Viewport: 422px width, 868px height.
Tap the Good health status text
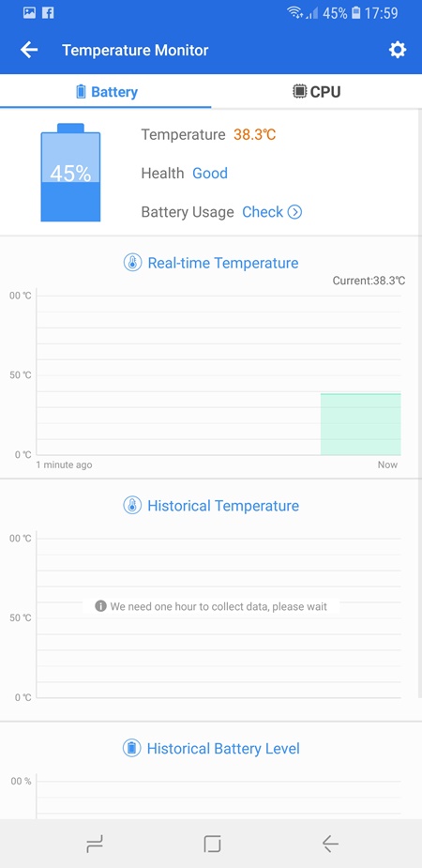210,174
